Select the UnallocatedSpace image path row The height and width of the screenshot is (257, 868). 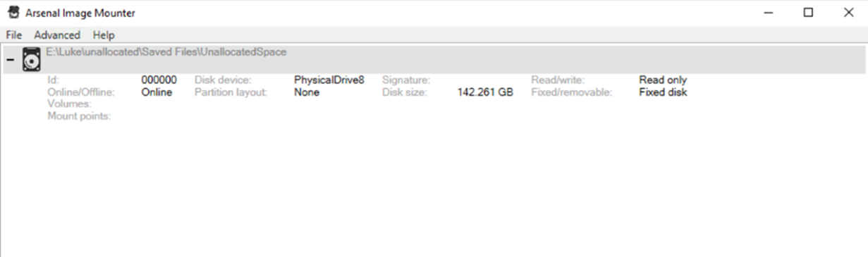click(x=434, y=59)
